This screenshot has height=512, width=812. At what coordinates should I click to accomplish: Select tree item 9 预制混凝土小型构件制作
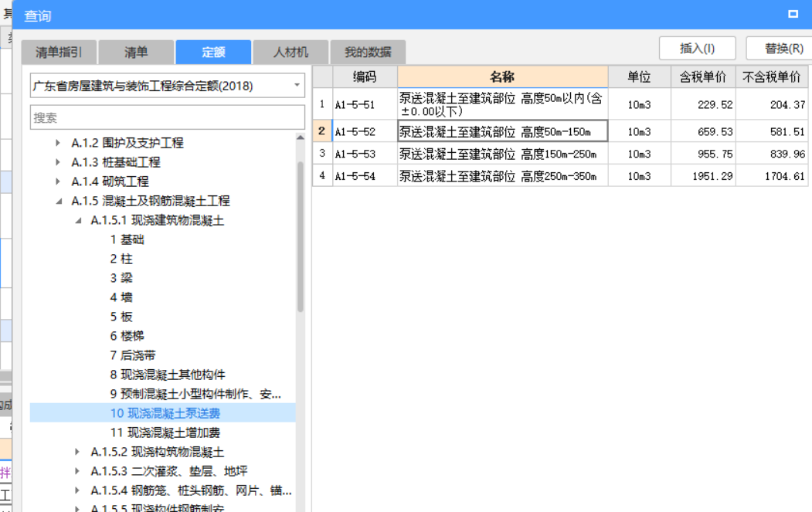tap(195, 394)
